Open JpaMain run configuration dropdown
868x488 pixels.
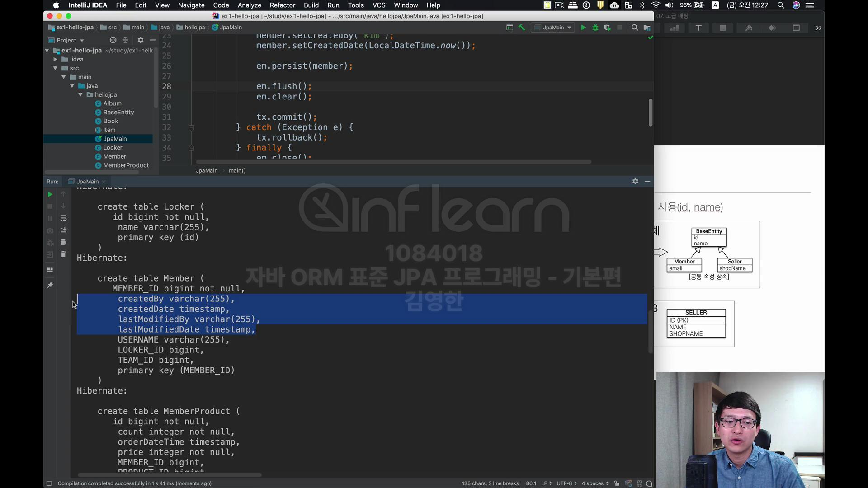(x=557, y=28)
